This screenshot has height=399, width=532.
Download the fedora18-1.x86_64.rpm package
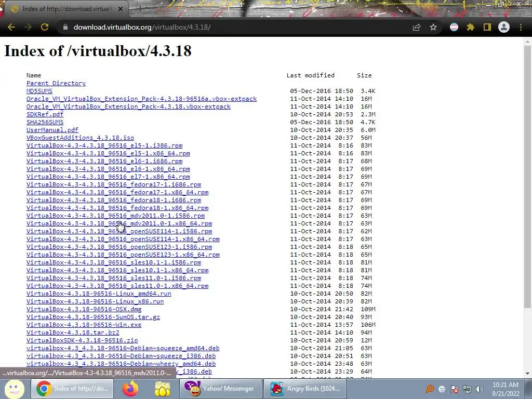pyautogui.click(x=117, y=208)
